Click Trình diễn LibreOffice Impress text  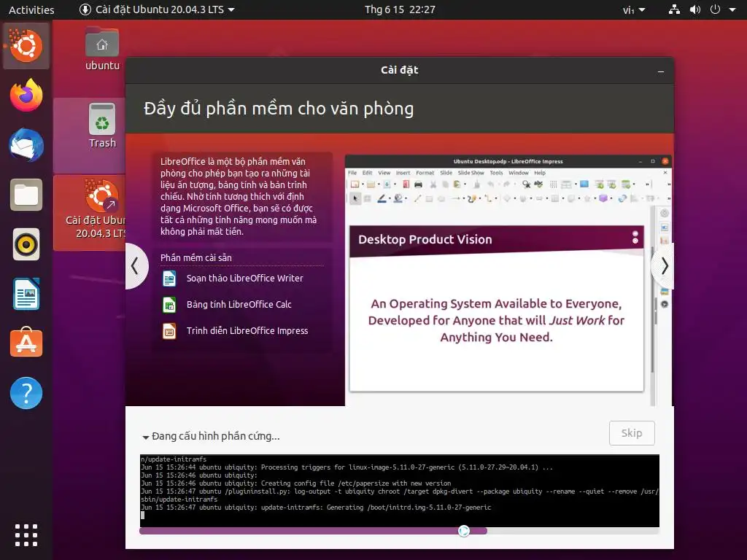coord(247,330)
